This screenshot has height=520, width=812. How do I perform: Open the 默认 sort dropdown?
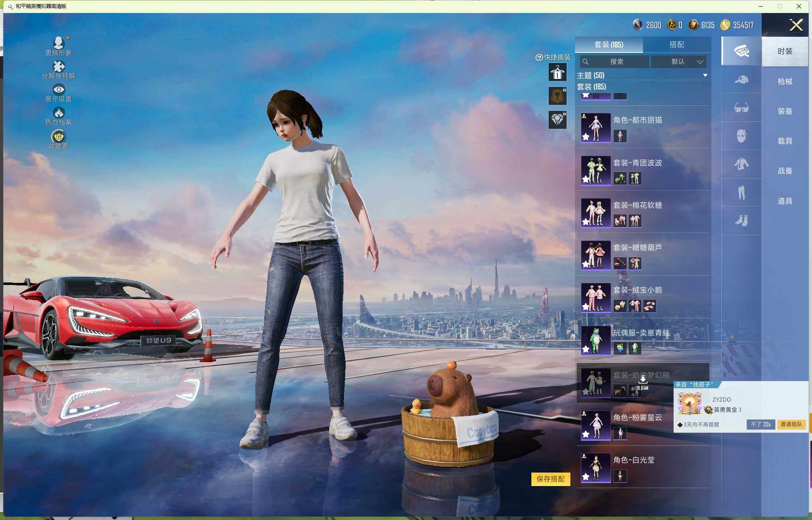pos(678,62)
